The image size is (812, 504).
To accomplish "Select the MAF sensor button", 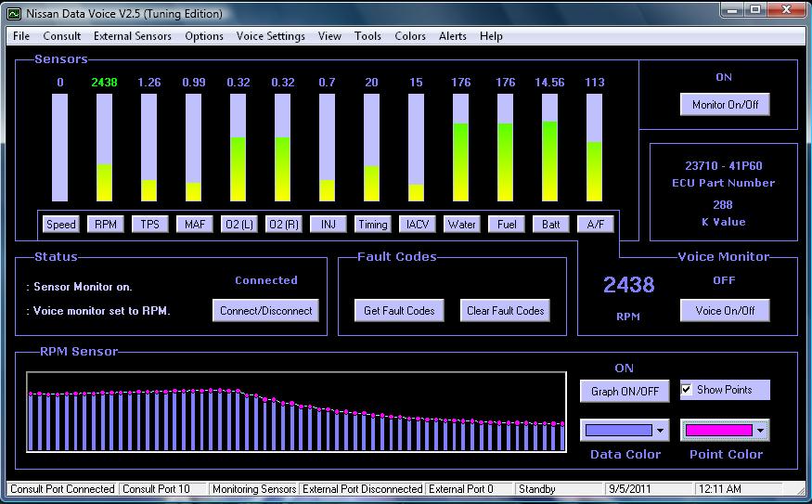I will (x=194, y=225).
